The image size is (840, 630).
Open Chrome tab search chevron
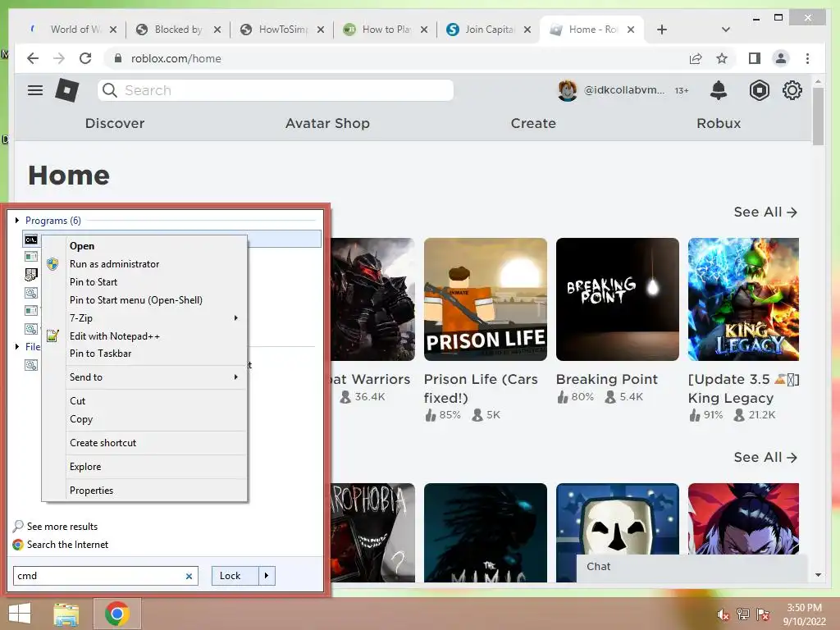(726, 30)
